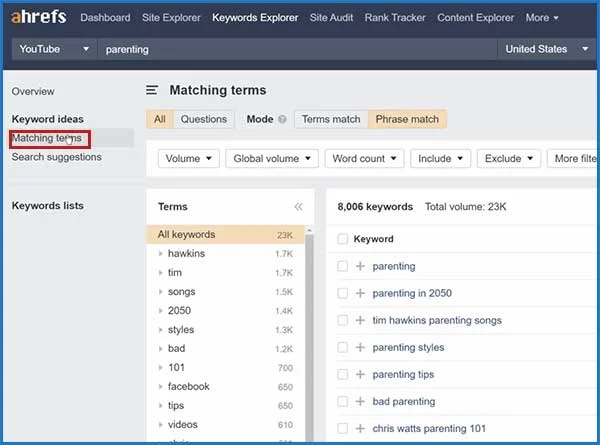The image size is (600, 445).
Task: Click the '8,006 keywords' count text
Action: pyautogui.click(x=375, y=207)
